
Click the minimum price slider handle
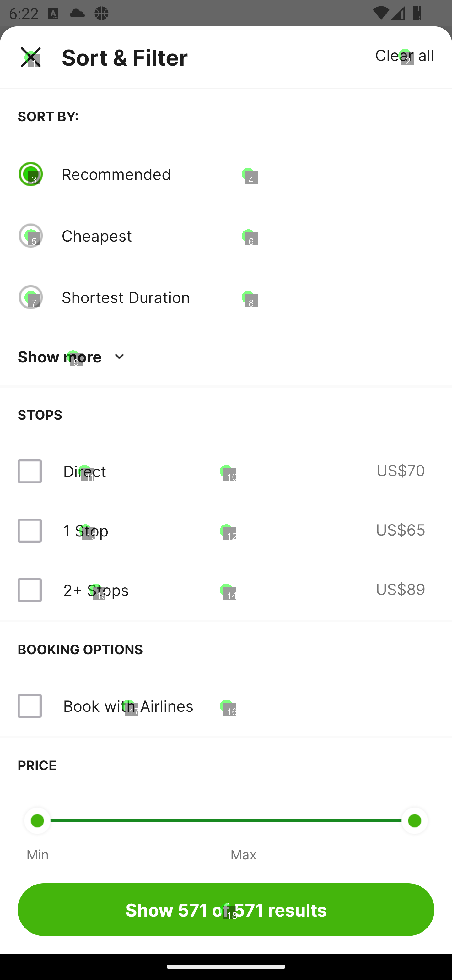pos(37,821)
